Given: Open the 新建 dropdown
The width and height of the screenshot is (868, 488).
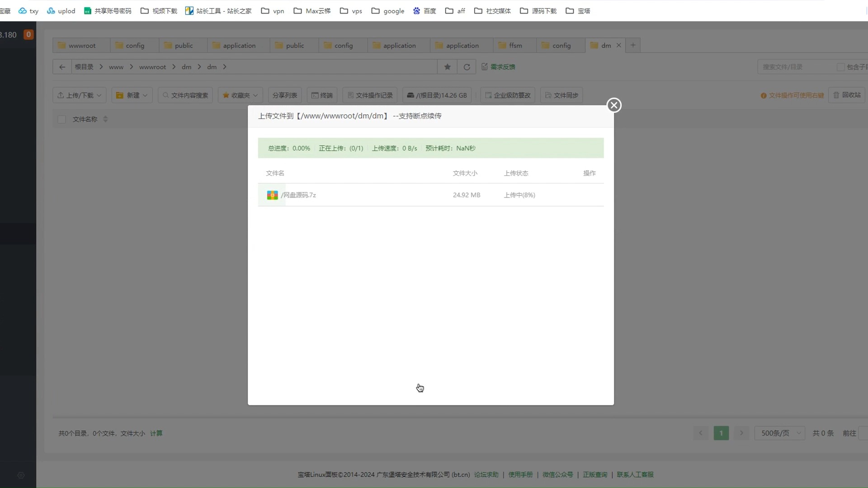Looking at the screenshot, I should (132, 95).
